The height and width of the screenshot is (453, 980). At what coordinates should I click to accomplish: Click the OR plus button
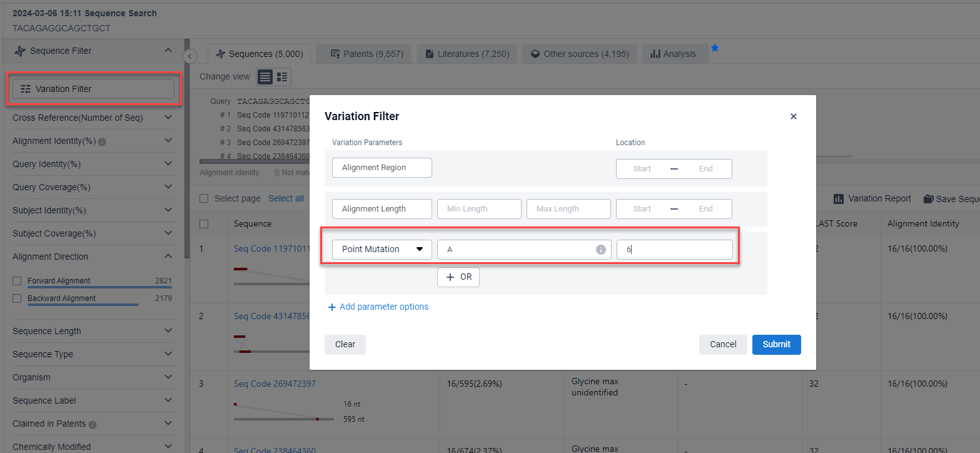tap(458, 277)
